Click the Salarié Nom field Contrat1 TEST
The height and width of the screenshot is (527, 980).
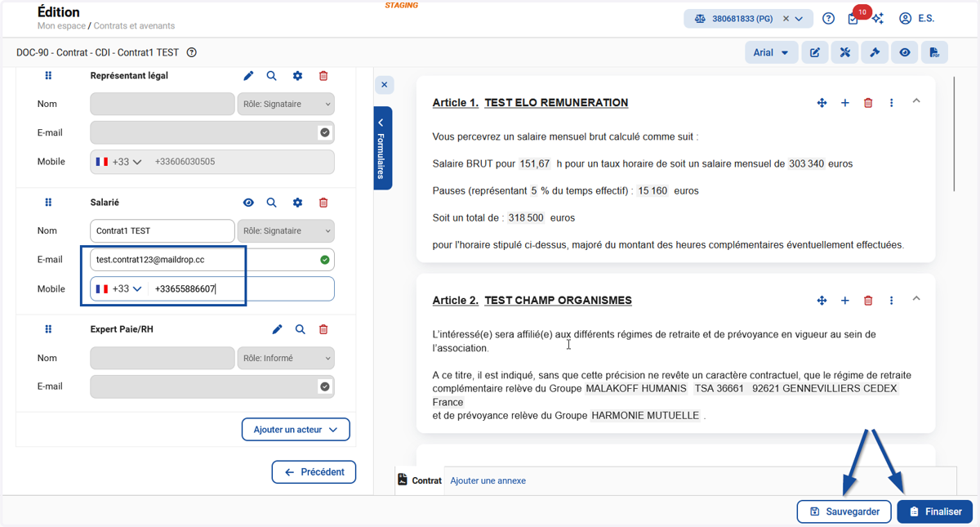[163, 230]
